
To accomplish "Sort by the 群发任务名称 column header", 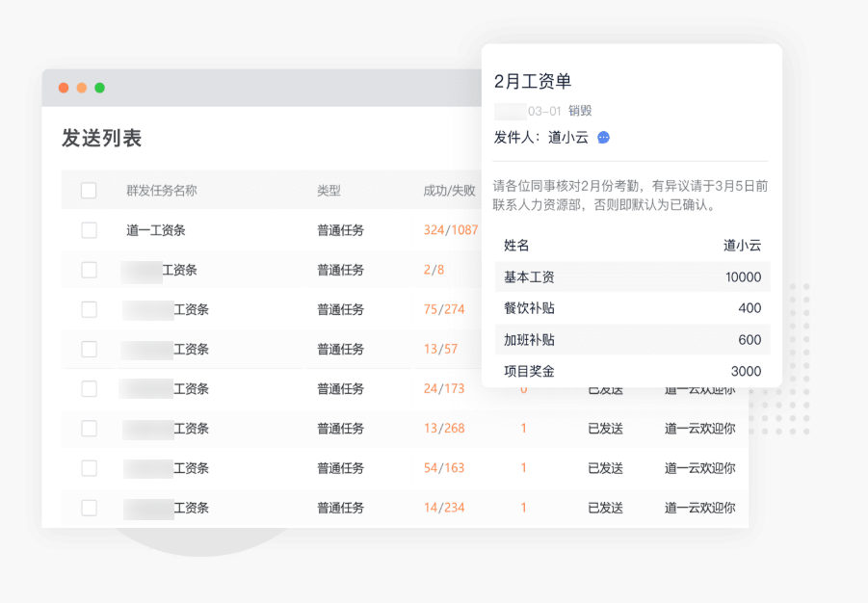I will click(161, 191).
